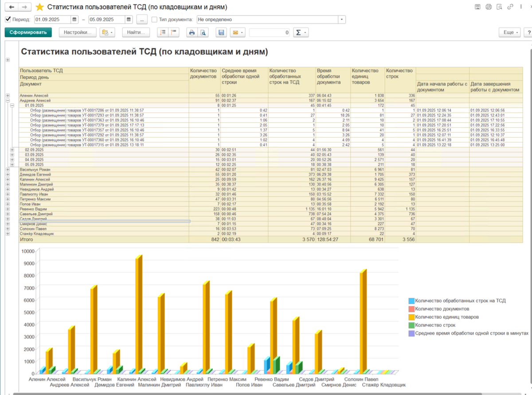Open print preview icon next to printer
This screenshot has height=395, width=532.
[x=203, y=32]
